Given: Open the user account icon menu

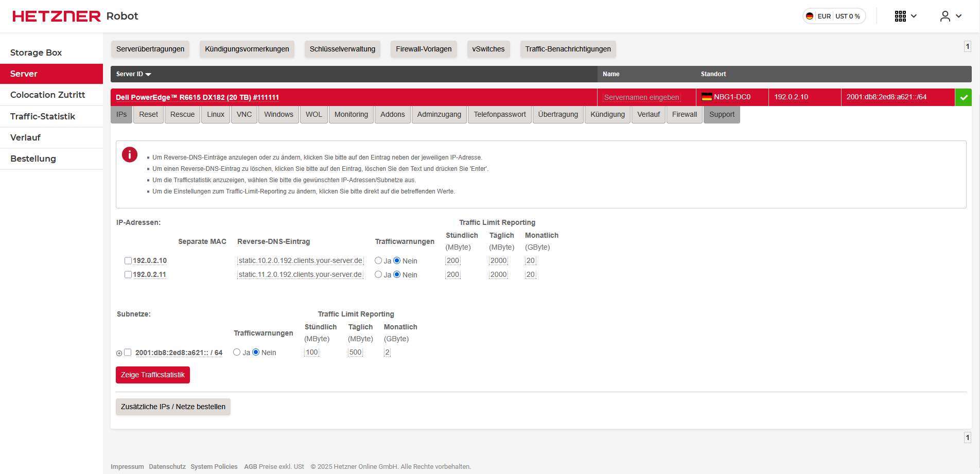Looking at the screenshot, I should 945,16.
